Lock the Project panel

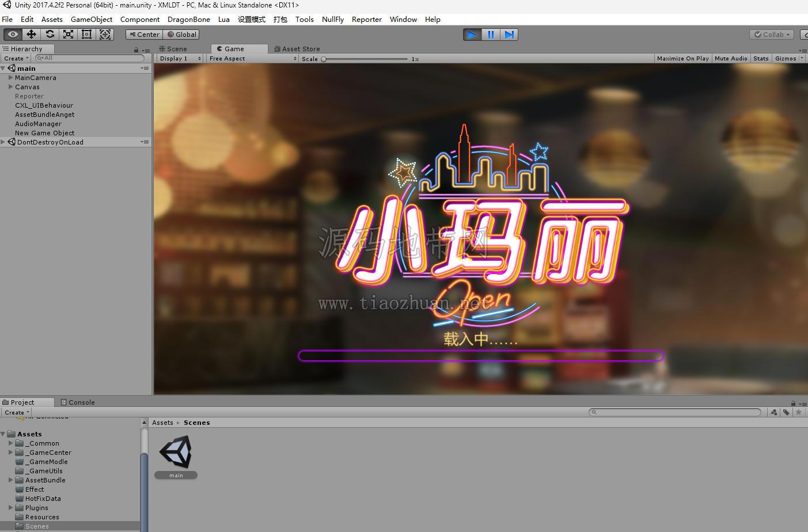pos(793,403)
